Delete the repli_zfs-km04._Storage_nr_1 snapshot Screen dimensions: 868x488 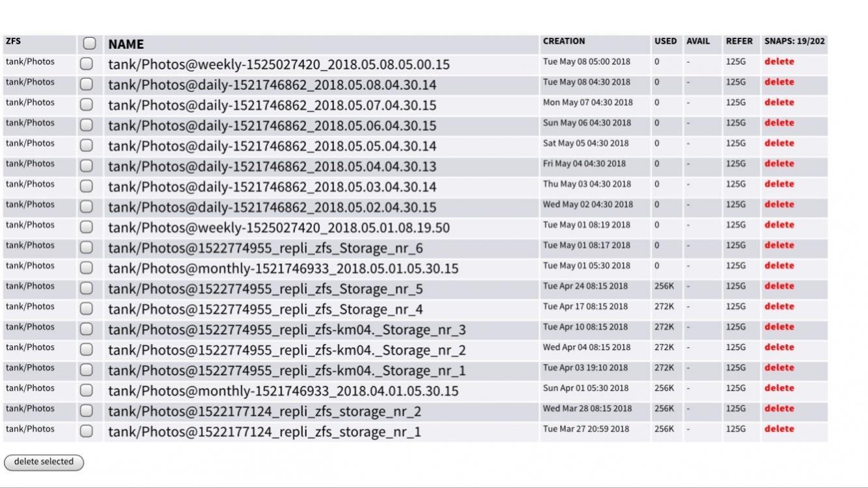pyautogui.click(x=779, y=367)
